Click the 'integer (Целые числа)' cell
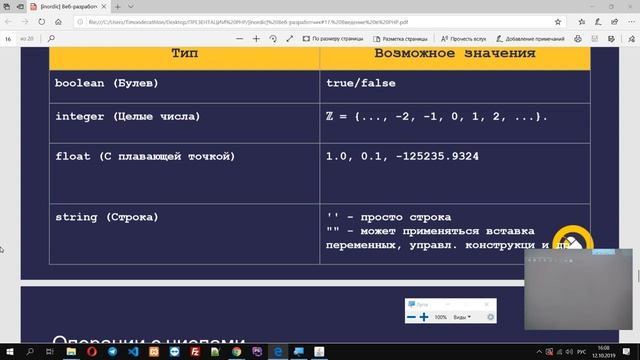640x360 pixels. click(184, 123)
